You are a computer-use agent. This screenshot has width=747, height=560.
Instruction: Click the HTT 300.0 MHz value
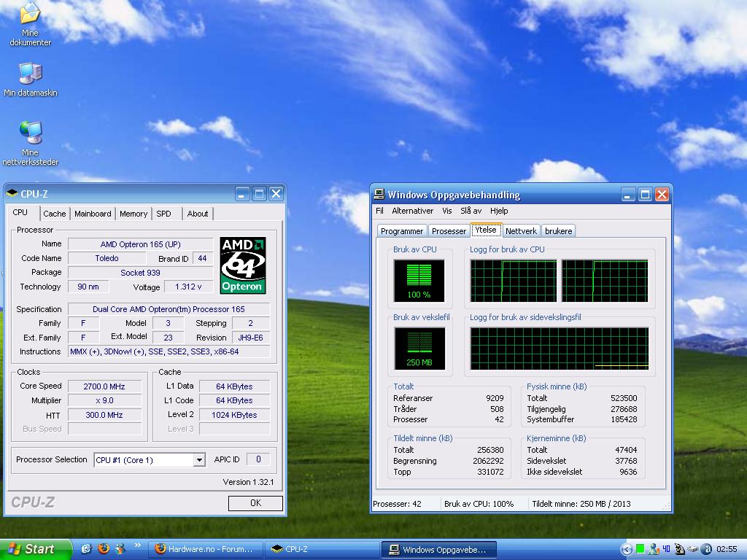[x=104, y=415]
